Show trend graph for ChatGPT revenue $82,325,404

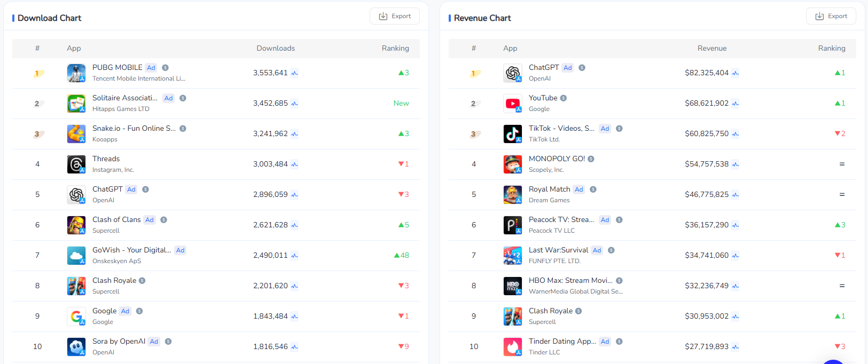735,73
